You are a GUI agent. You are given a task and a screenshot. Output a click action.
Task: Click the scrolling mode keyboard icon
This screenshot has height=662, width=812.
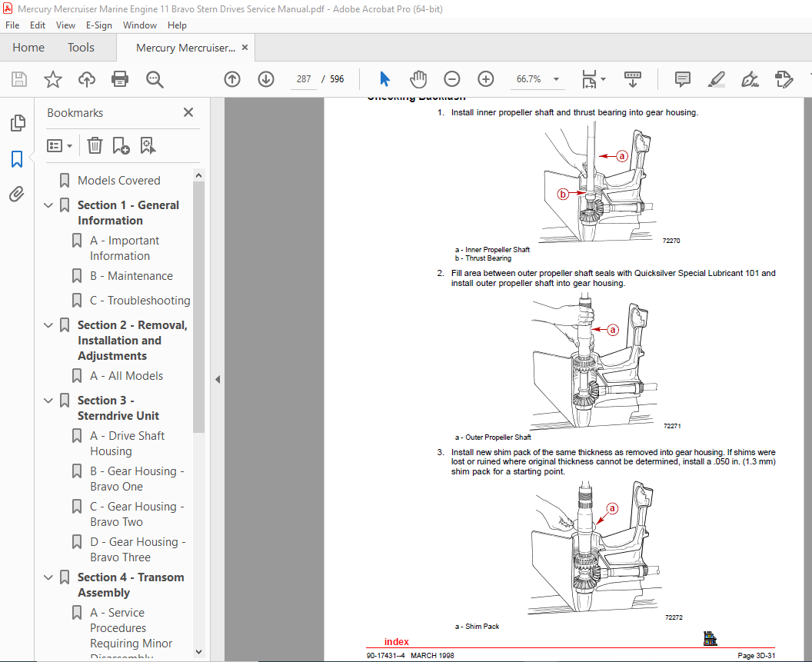click(x=632, y=79)
